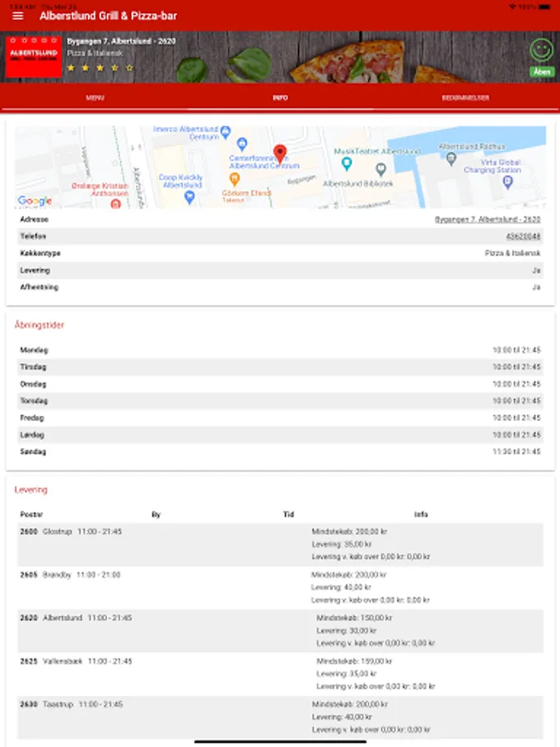Open the hamburger menu
The width and height of the screenshot is (560, 747).
click(17, 16)
